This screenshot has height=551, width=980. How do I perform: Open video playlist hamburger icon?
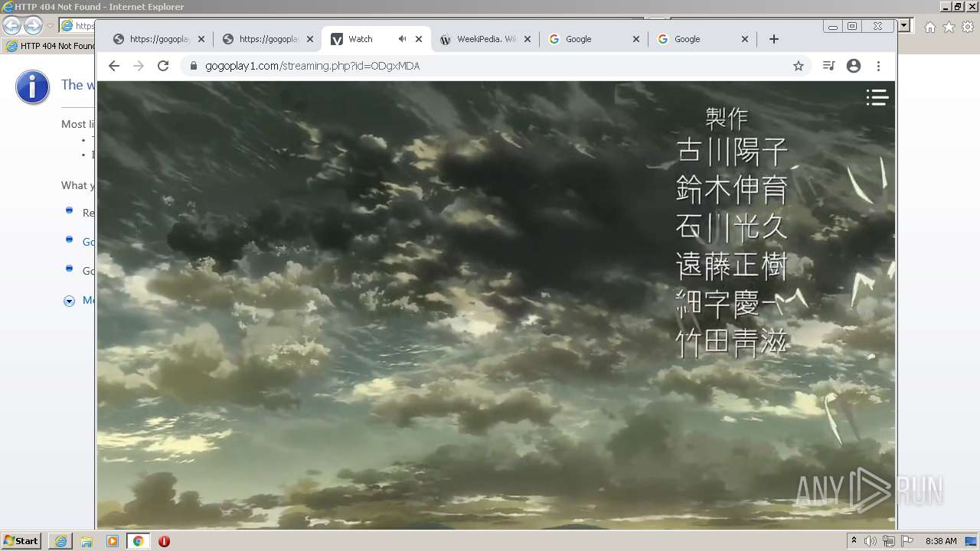click(x=877, y=97)
